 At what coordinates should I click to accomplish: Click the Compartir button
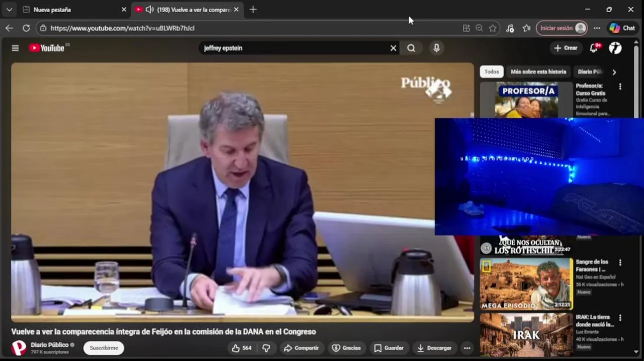[x=301, y=348]
